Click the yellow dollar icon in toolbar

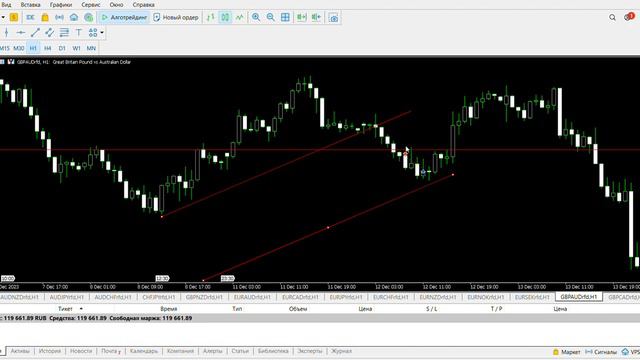[x=14, y=18]
